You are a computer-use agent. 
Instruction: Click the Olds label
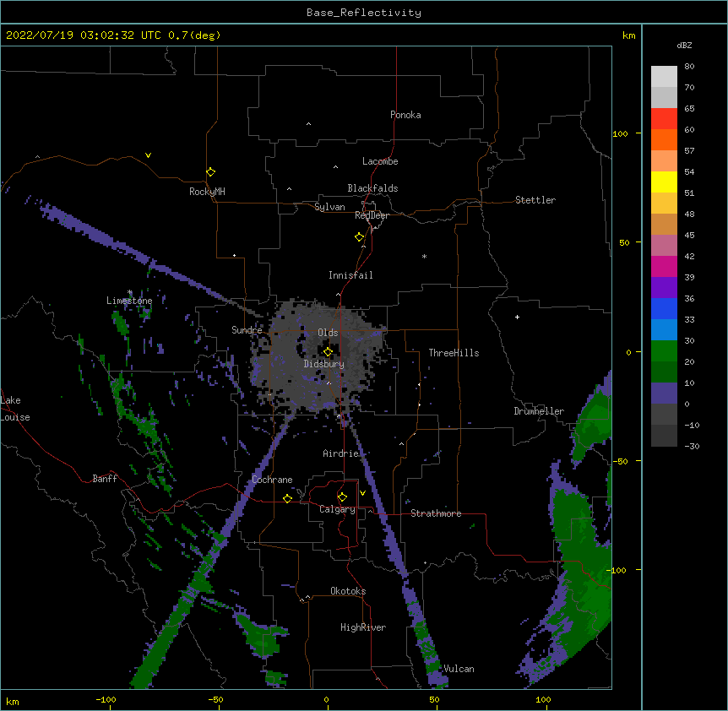[328, 333]
